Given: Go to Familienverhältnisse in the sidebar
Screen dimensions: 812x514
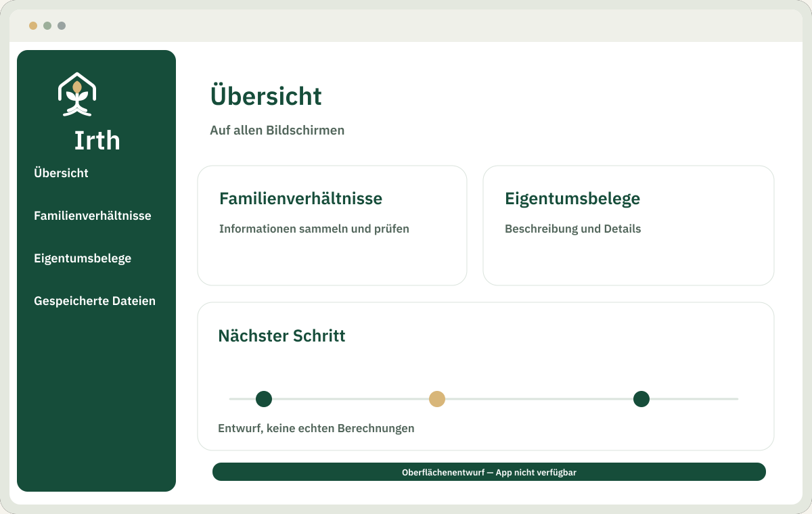Looking at the screenshot, I should click(x=93, y=216).
